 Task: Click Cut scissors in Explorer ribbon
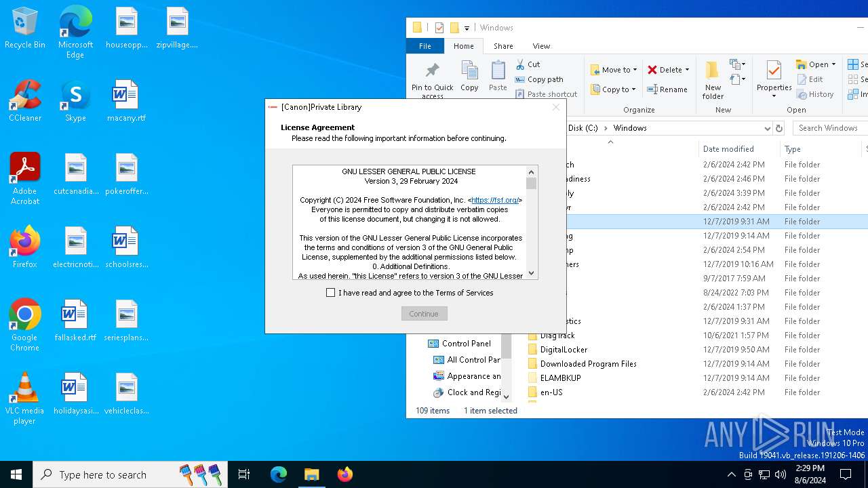[519, 64]
